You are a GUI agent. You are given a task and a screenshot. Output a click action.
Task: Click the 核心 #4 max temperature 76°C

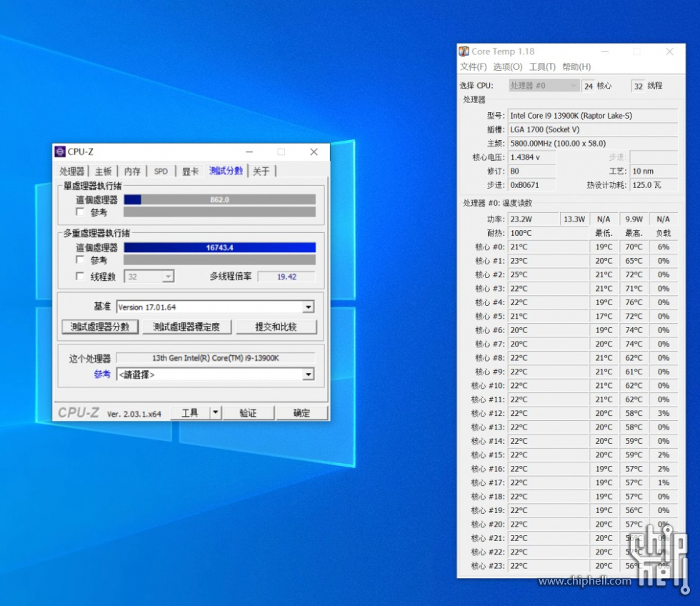pyautogui.click(x=634, y=302)
